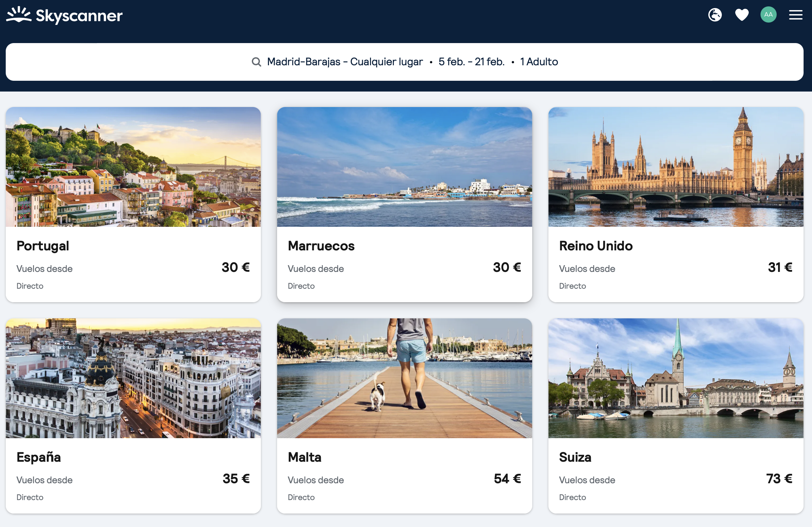Select the Portugal card title
812x527 pixels.
pyautogui.click(x=43, y=246)
